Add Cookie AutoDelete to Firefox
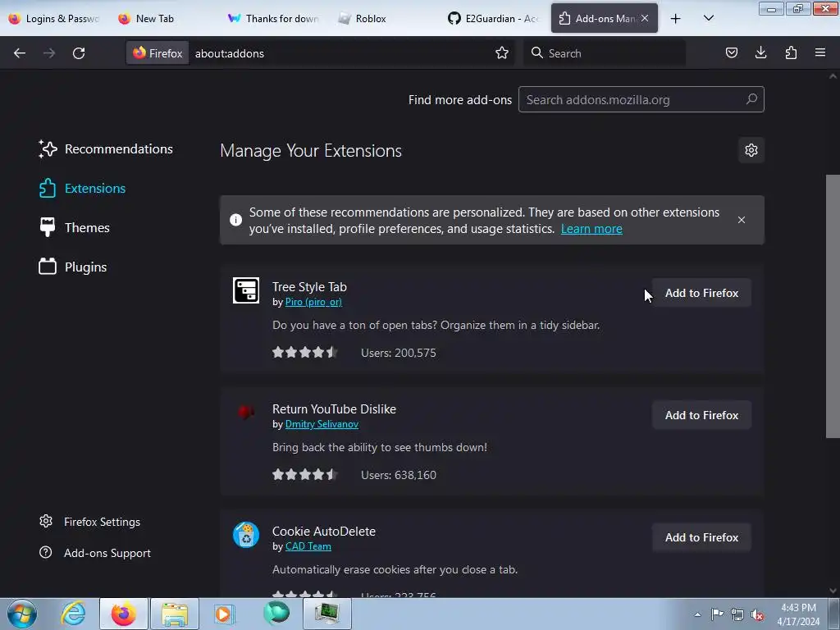 701,537
